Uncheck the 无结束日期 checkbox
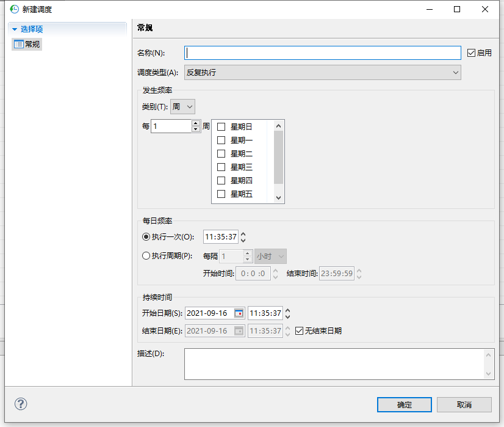 [299, 331]
